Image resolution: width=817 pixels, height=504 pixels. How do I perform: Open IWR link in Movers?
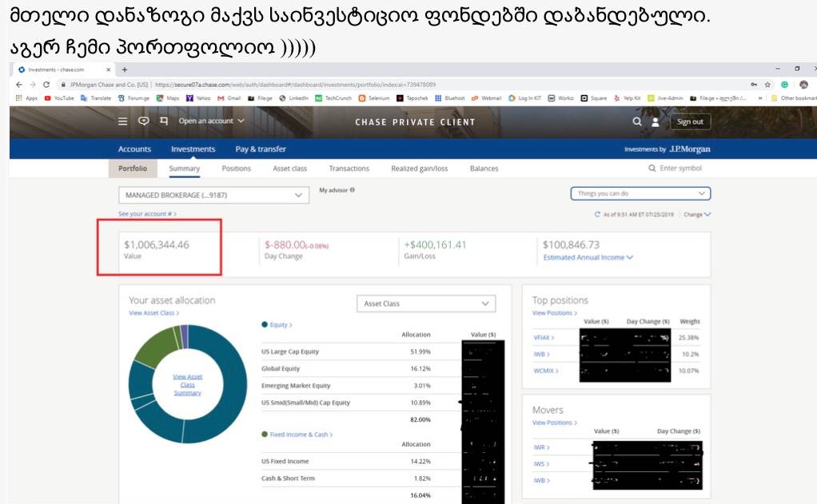pyautogui.click(x=542, y=447)
